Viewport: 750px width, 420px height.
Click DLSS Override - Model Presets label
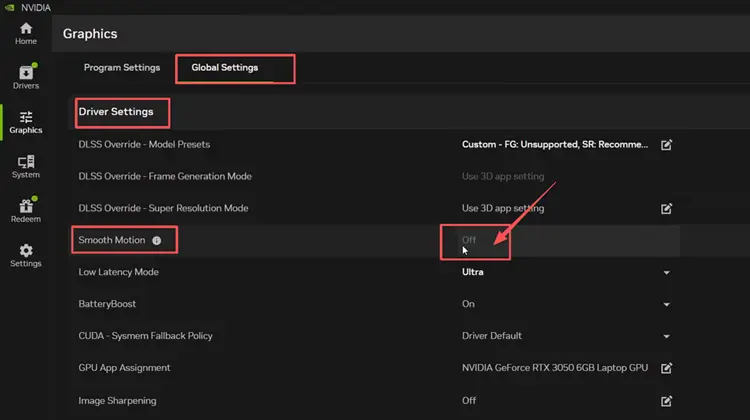[144, 144]
